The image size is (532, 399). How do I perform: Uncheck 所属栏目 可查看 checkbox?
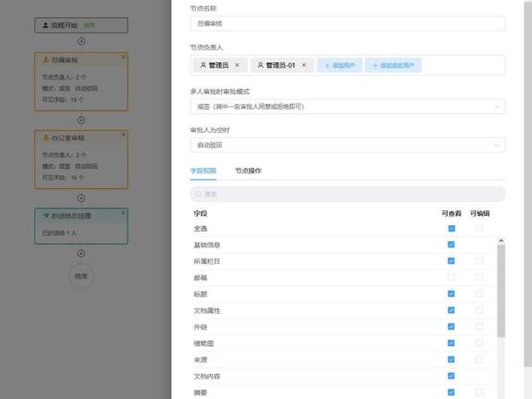(451, 261)
